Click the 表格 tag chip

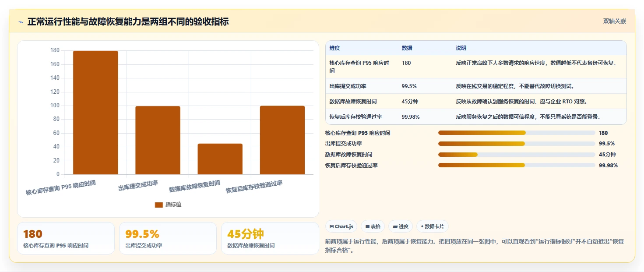pyautogui.click(x=373, y=226)
